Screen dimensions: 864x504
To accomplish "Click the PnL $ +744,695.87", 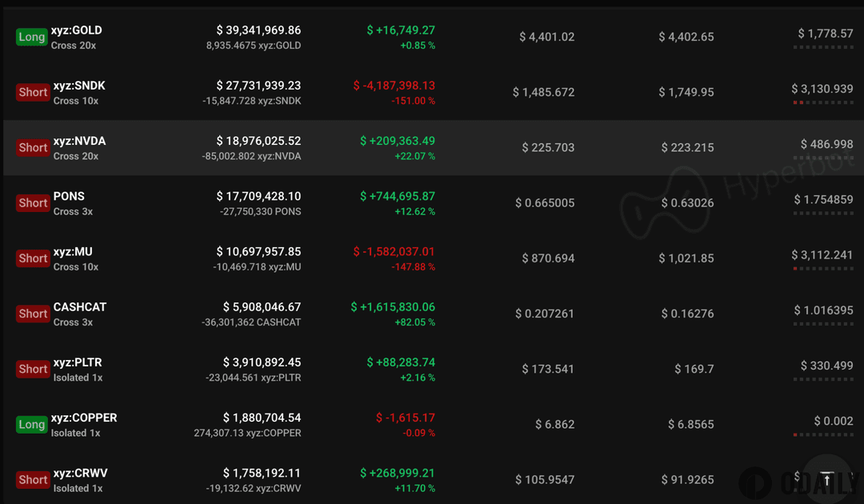I will [x=398, y=197].
